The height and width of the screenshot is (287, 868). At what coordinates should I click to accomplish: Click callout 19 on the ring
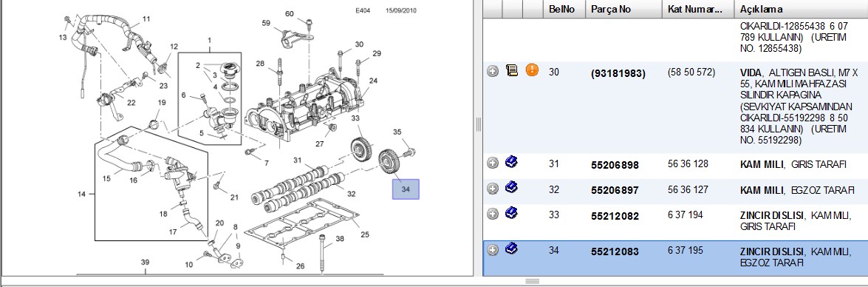pos(162,103)
